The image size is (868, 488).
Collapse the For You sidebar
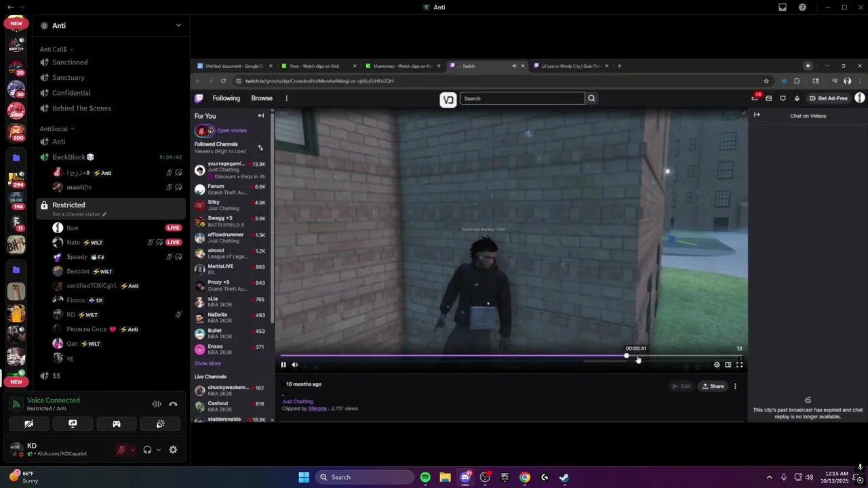coord(261,116)
